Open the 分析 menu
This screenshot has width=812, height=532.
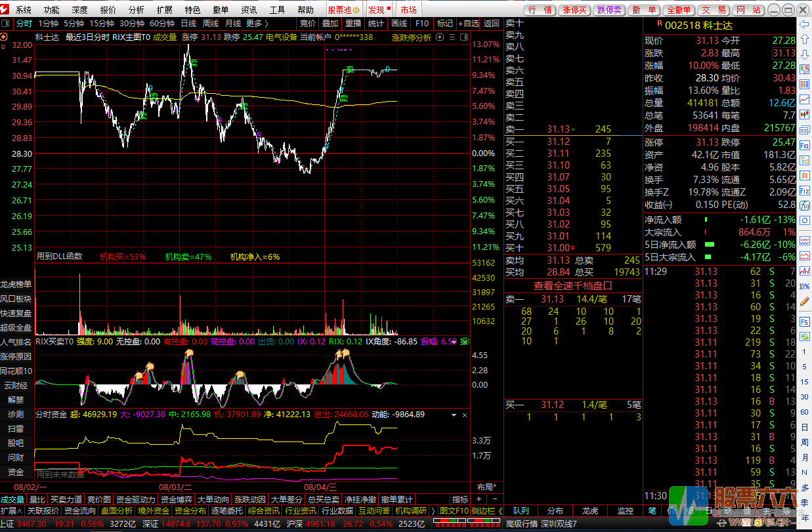click(137, 10)
